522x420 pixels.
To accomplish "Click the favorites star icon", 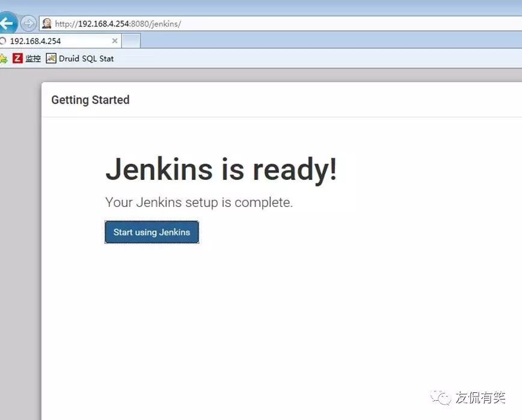I will point(4,59).
